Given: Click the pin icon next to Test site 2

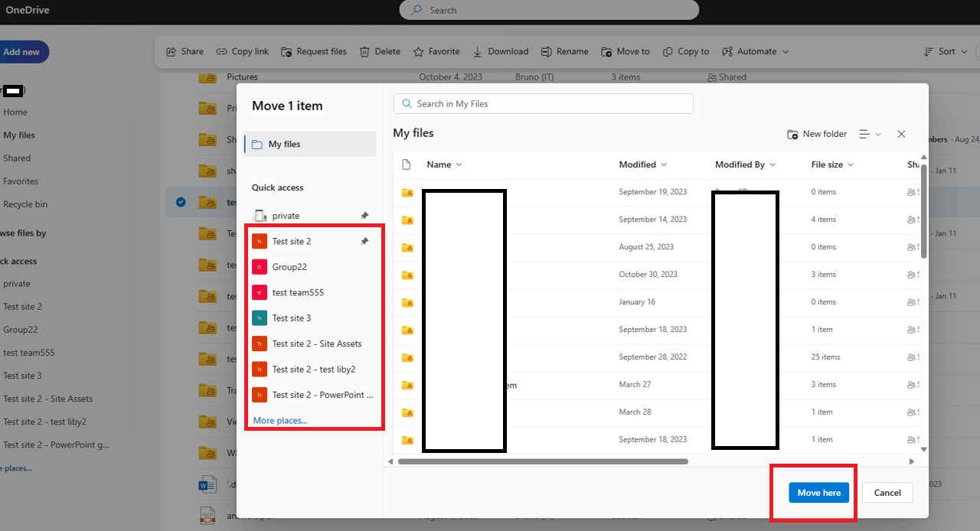Looking at the screenshot, I should [364, 241].
